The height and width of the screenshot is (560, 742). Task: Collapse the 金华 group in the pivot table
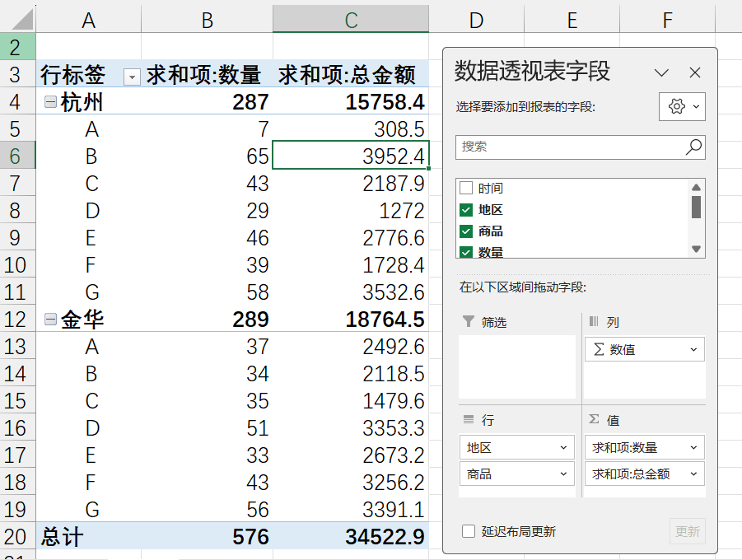50,320
